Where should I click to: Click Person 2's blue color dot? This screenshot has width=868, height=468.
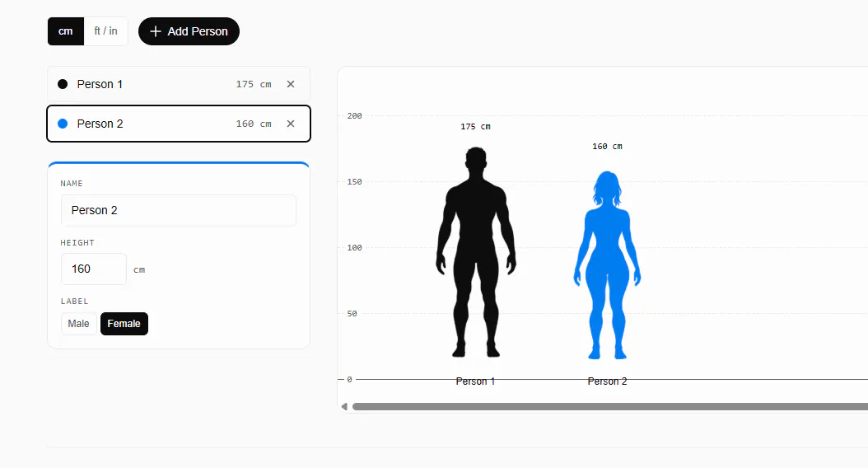(63, 124)
